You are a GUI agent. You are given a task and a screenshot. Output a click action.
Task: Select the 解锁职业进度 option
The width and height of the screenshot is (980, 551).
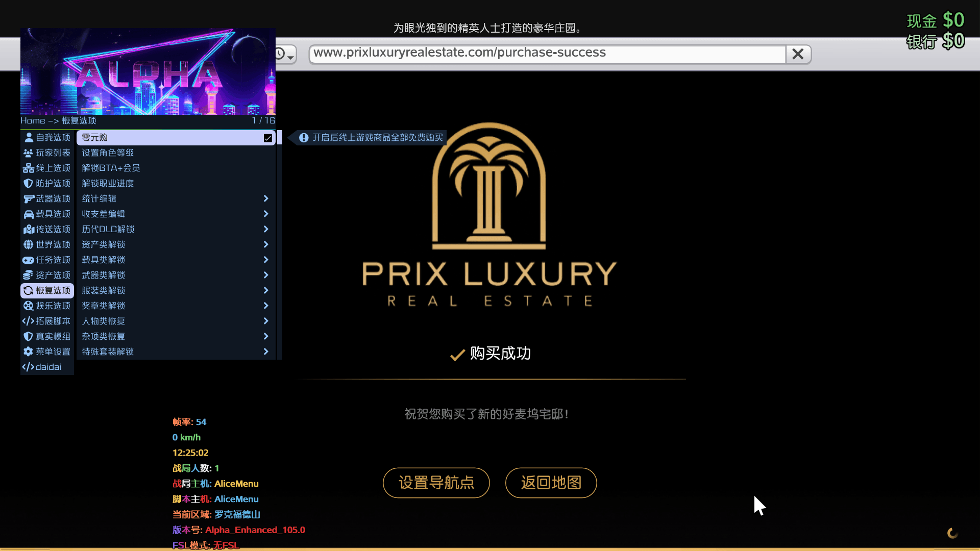pyautogui.click(x=176, y=183)
